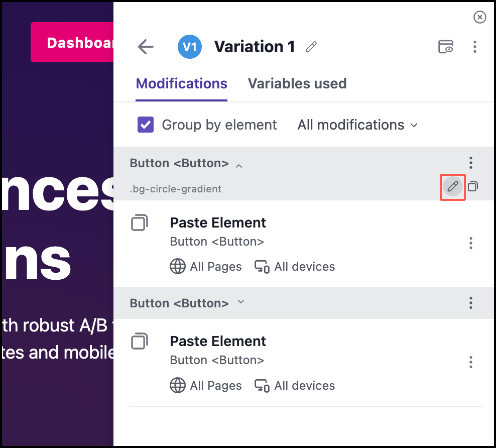Close the side panel

tap(480, 18)
